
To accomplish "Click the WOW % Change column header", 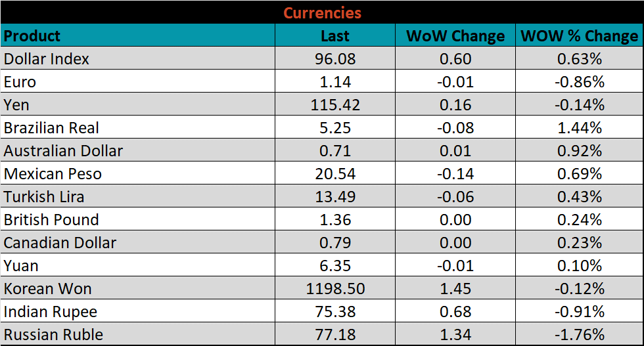I will [579, 36].
